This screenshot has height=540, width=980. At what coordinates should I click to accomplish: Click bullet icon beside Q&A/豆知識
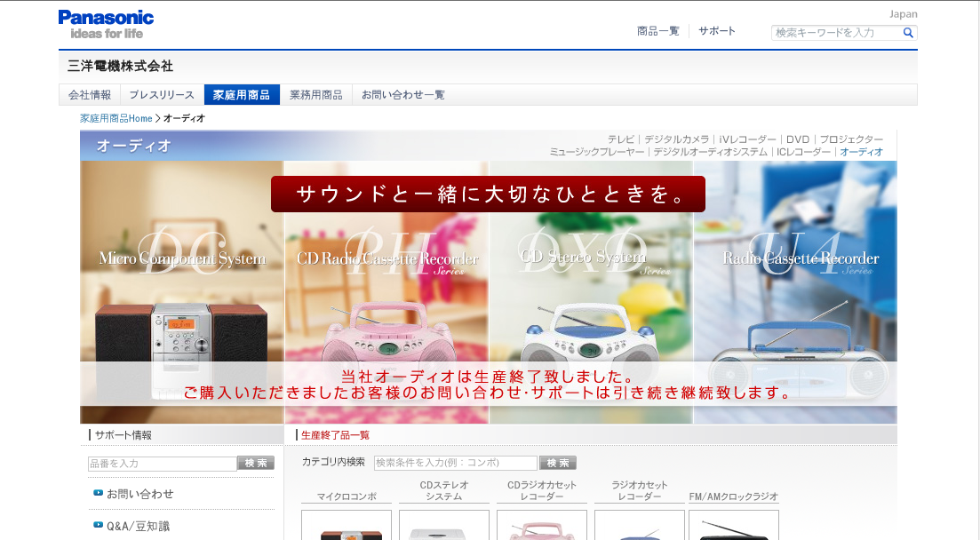(98, 525)
